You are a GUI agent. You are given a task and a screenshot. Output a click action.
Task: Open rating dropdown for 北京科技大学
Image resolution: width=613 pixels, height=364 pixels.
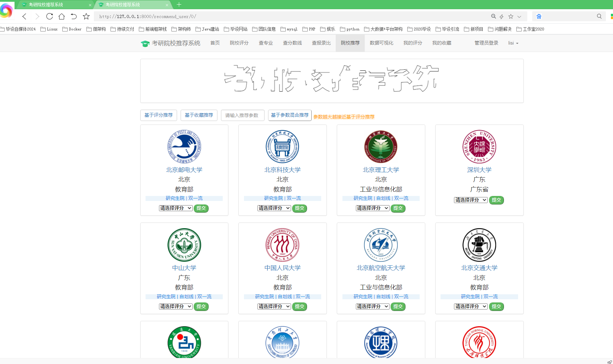tap(274, 208)
